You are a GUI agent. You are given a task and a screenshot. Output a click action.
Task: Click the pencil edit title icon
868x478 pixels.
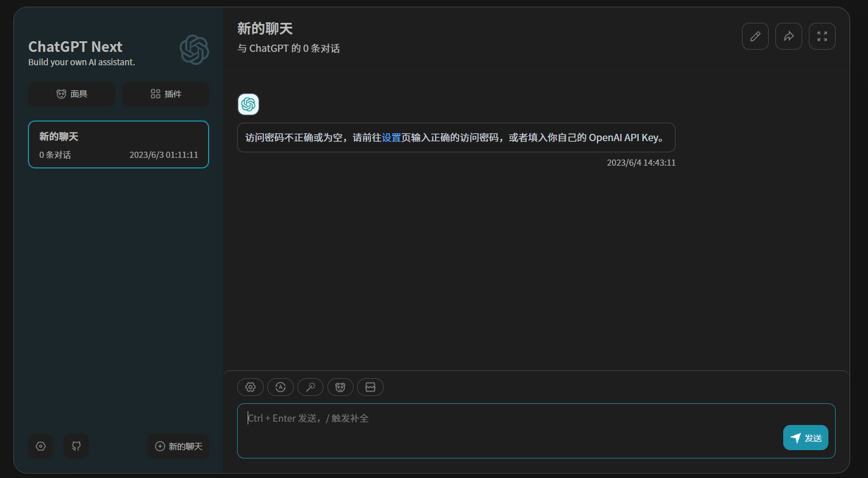click(x=755, y=36)
